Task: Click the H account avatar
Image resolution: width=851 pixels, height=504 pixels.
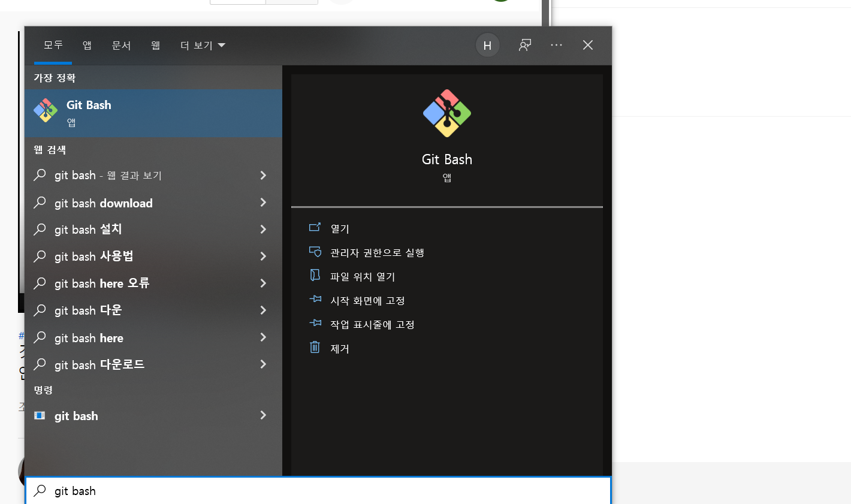Action: click(487, 45)
